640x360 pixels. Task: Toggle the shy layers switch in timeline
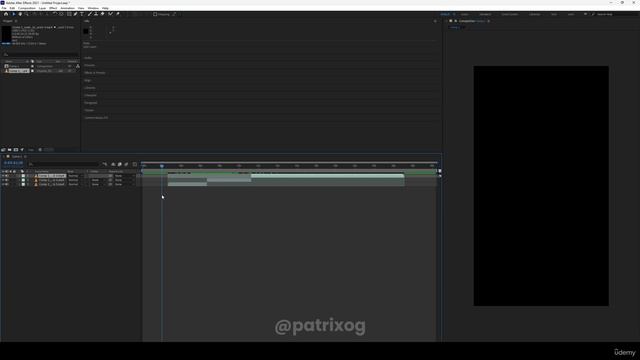[x=113, y=164]
